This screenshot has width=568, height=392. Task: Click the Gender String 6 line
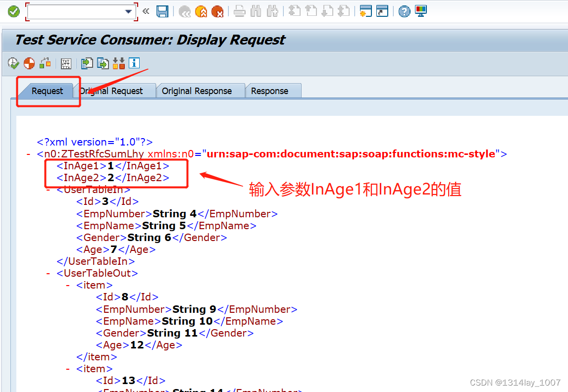(x=152, y=238)
